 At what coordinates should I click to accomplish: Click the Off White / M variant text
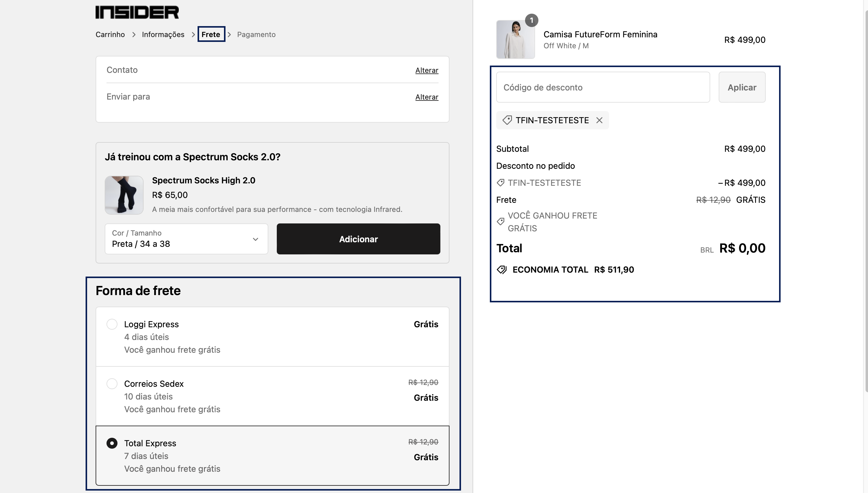tap(566, 46)
